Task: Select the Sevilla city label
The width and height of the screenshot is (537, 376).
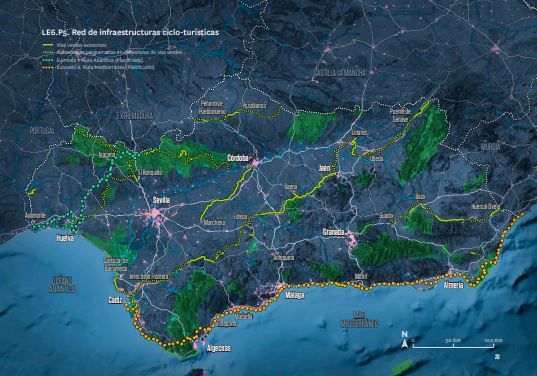Action: click(161, 200)
